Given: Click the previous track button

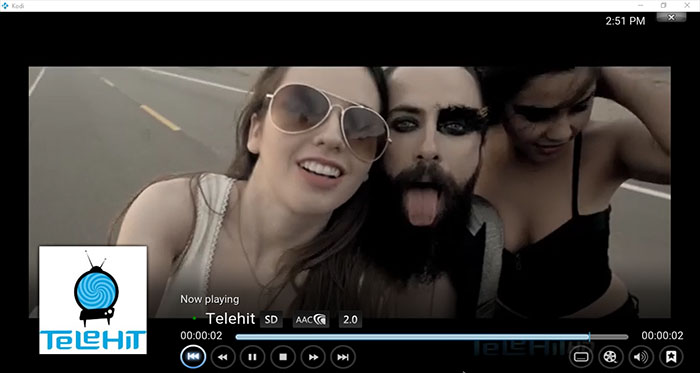Looking at the screenshot, I should coord(193,357).
